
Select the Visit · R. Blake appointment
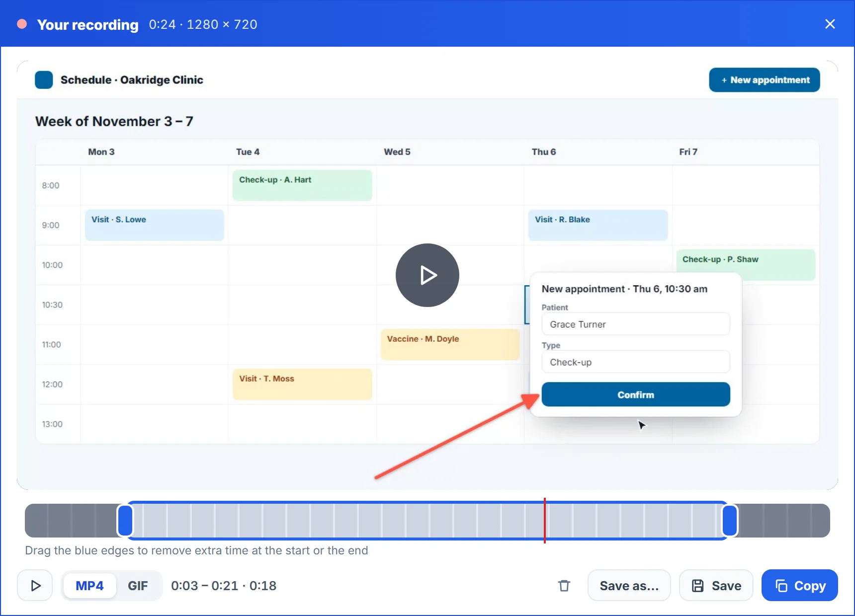click(598, 225)
